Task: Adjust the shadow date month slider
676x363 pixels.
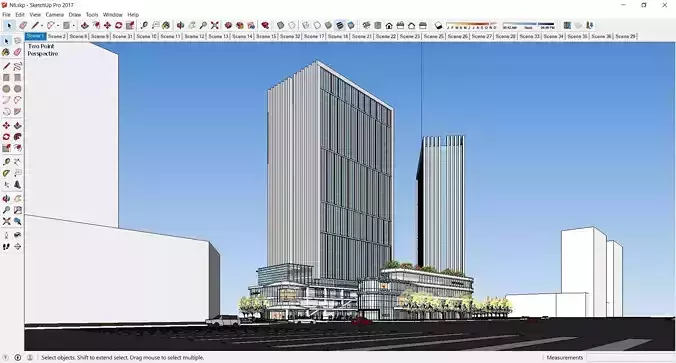Action: pyautogui.click(x=471, y=26)
